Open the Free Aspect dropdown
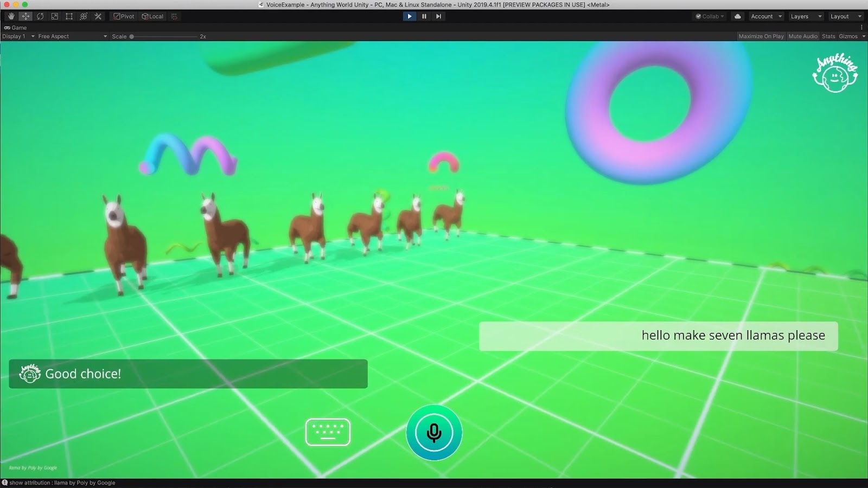The width and height of the screenshot is (868, 488). pos(73,36)
